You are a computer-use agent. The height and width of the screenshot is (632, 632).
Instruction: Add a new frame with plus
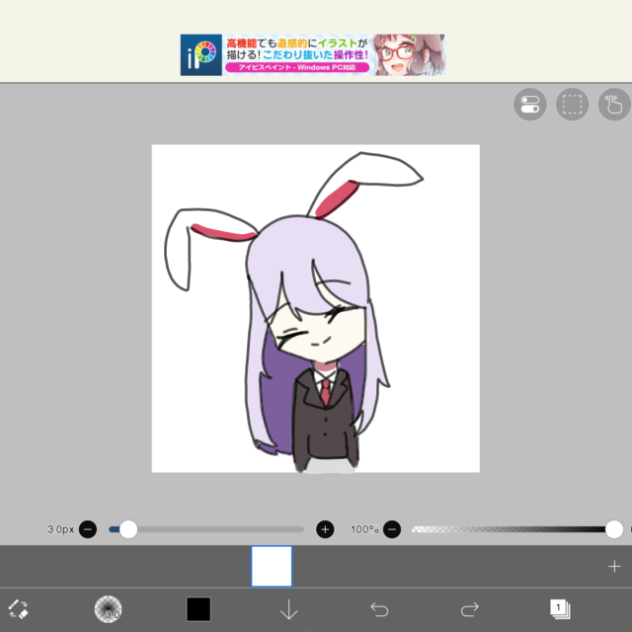point(614,566)
